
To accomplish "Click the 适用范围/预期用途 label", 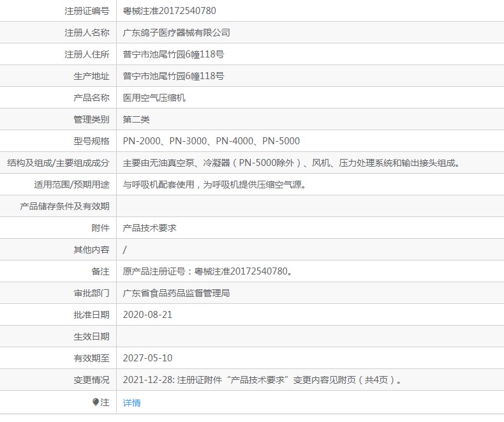I will point(71,185).
